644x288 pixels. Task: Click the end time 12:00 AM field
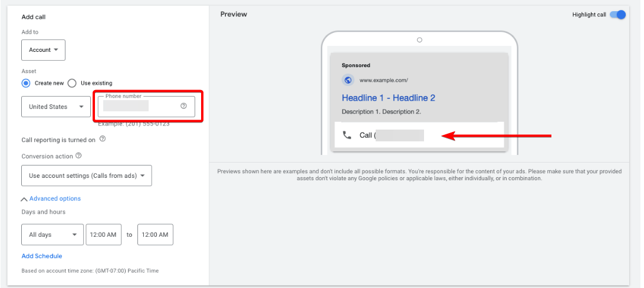coord(155,234)
